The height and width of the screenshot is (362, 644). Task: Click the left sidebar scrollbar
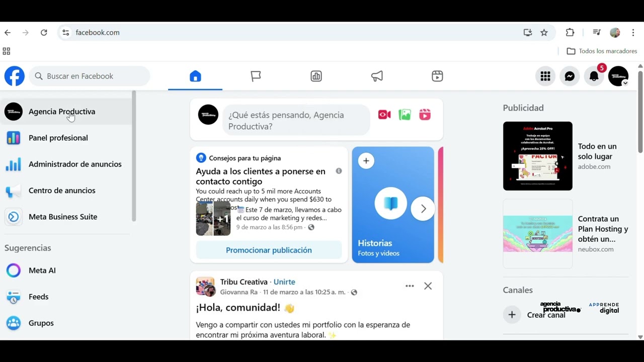click(134, 156)
